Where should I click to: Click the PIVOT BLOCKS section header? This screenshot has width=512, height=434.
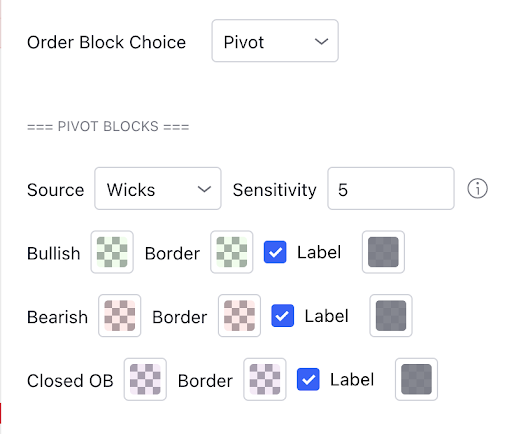point(108,127)
